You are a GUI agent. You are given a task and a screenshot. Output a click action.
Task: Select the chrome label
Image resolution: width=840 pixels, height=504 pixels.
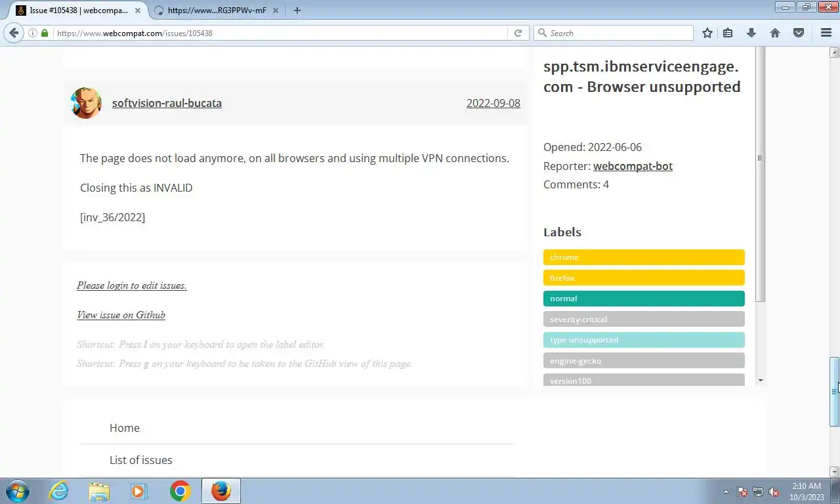(644, 257)
